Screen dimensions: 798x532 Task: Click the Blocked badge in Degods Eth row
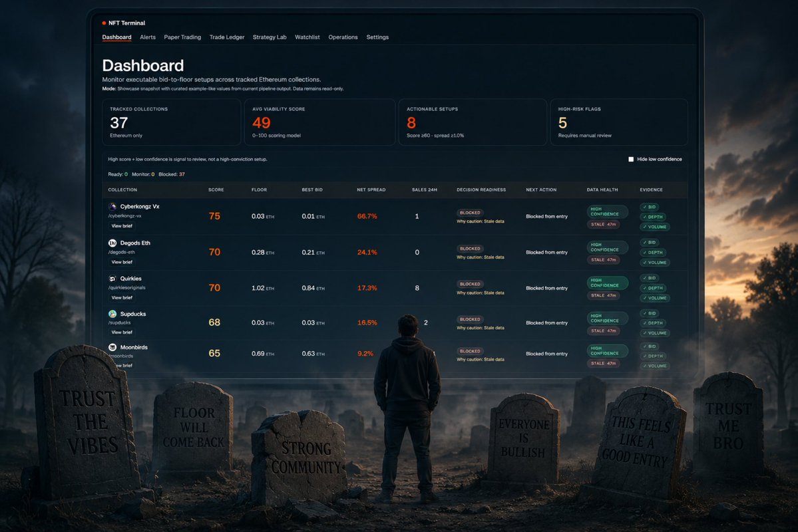[470, 249]
